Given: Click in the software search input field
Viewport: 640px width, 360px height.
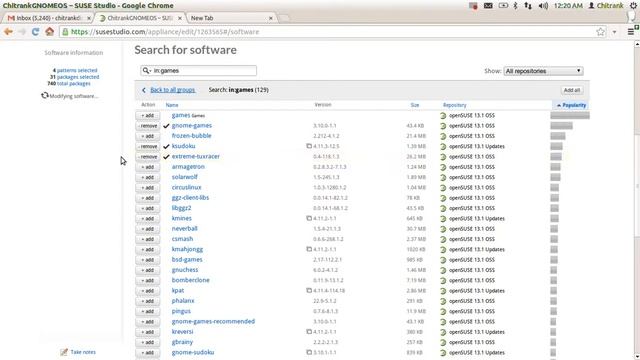Looking at the screenshot, I should click(x=198, y=71).
